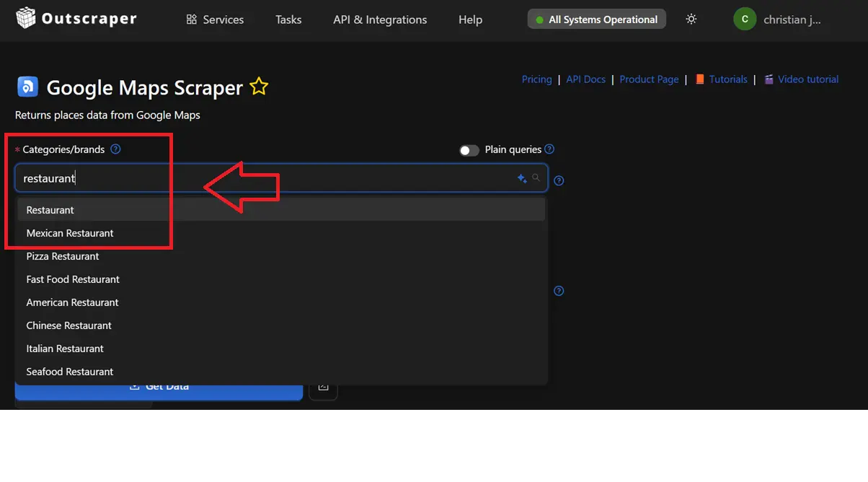Screen dimensions: 868x482
Task: Open the Video tutorial link
Action: tap(807, 79)
